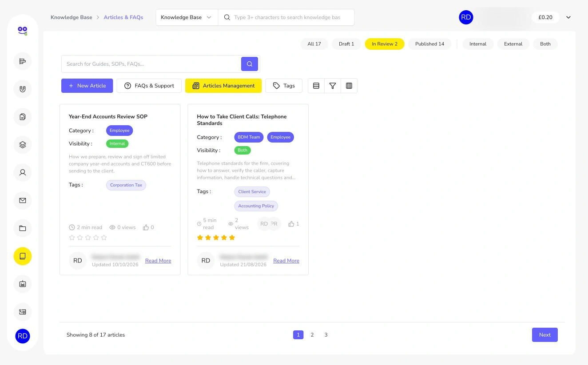Filter articles by Draft 1
588x365 pixels.
point(346,44)
